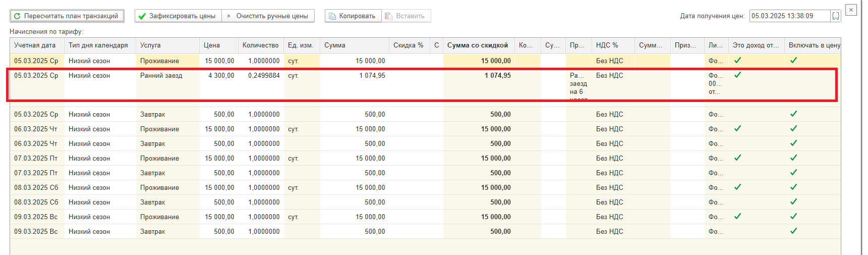
Task: Toggle Это доход checkmark for 05.03.2025 Проживание
Action: (737, 60)
